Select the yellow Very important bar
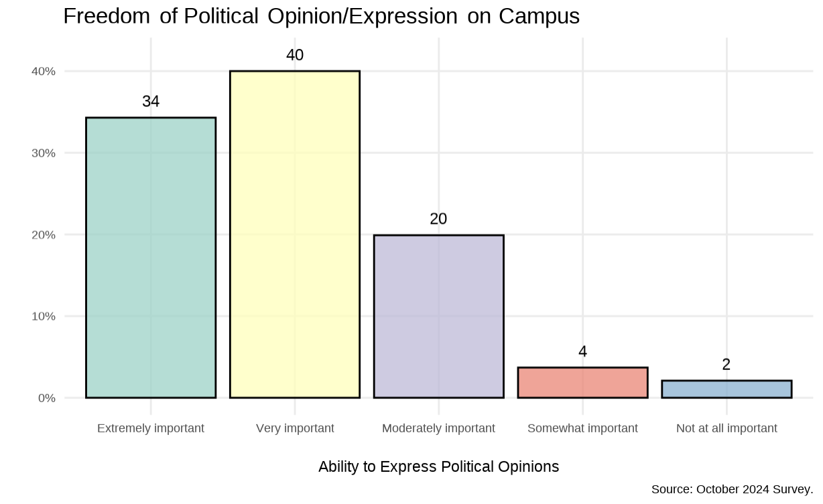This screenshot has width=823, height=504. [295, 235]
